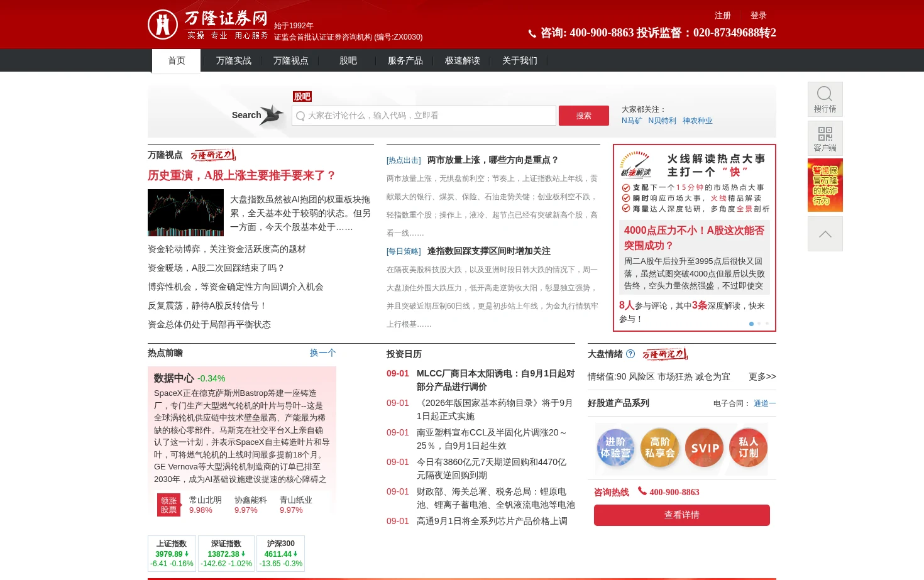The width and height of the screenshot is (924, 580).
Task: Click the 万隆研究力 badge beside 大盘情绪
Action: pos(665,354)
